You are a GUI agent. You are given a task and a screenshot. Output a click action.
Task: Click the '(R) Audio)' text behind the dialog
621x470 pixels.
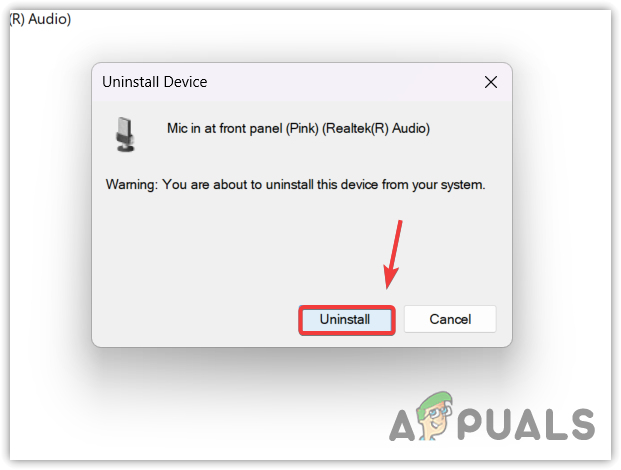(40, 19)
